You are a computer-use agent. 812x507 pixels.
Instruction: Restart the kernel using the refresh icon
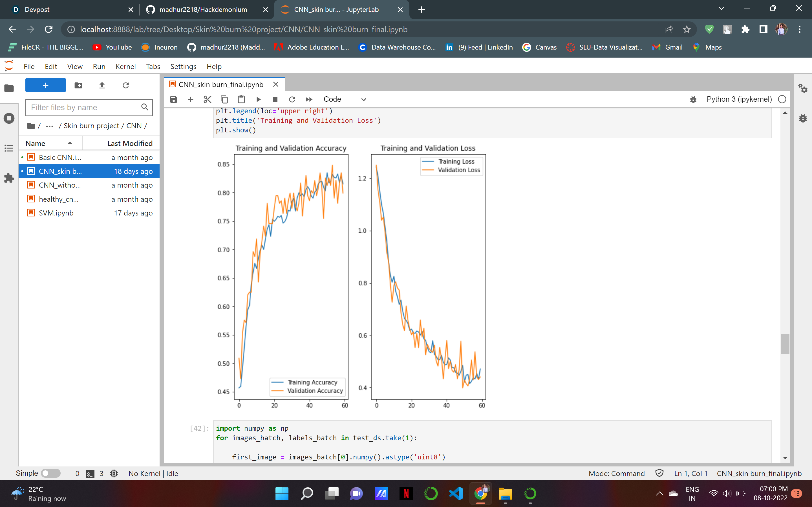click(x=292, y=99)
